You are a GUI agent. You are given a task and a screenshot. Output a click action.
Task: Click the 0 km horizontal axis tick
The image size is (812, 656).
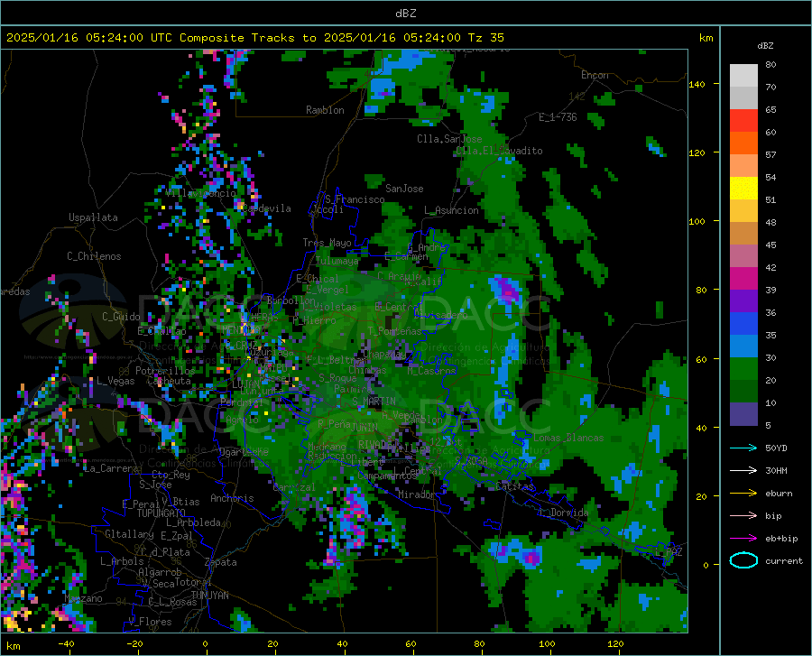(x=206, y=643)
